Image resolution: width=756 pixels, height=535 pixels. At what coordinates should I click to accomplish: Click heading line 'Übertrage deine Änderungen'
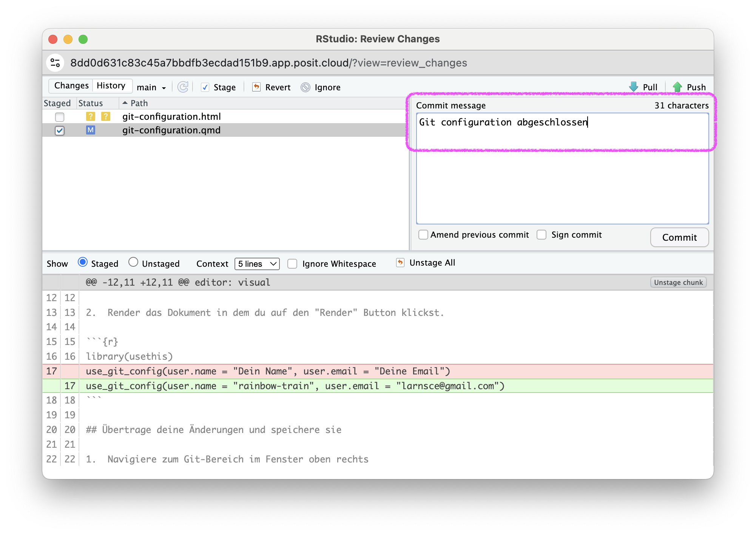click(213, 430)
